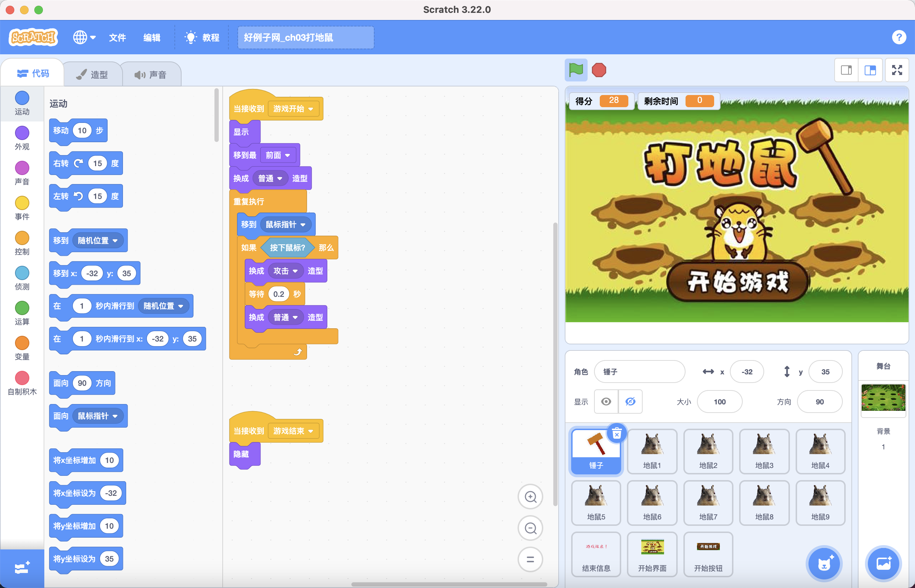The image size is (915, 588).
Task: Enter full screen stage mode
Action: click(897, 70)
